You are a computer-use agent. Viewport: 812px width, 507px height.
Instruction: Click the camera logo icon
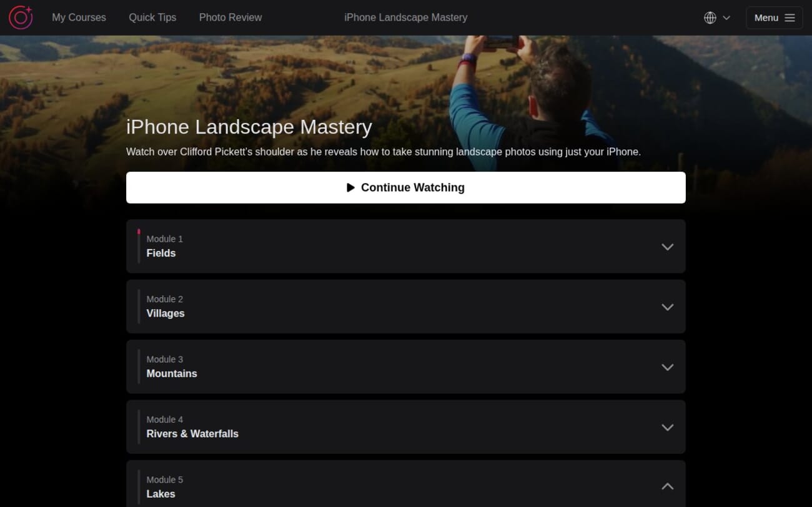tap(21, 17)
